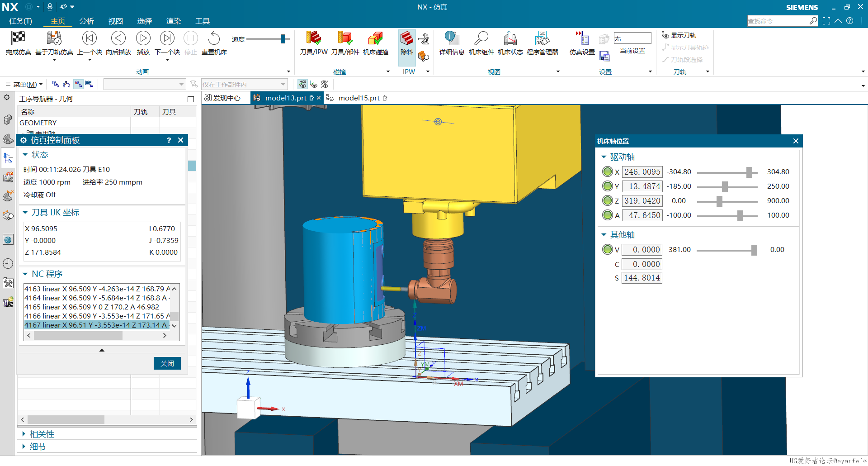Expand IPW group options arrow

pyautogui.click(x=428, y=71)
